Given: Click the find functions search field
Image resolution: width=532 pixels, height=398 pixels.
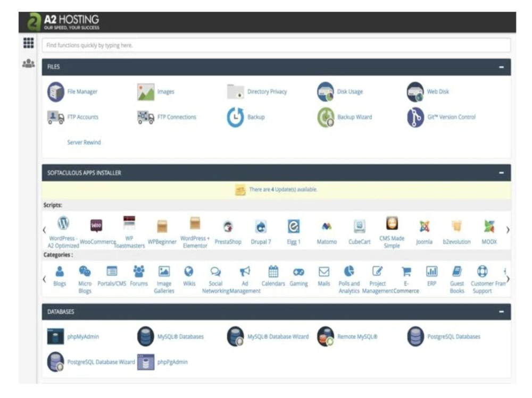Looking at the screenshot, I should (x=276, y=45).
